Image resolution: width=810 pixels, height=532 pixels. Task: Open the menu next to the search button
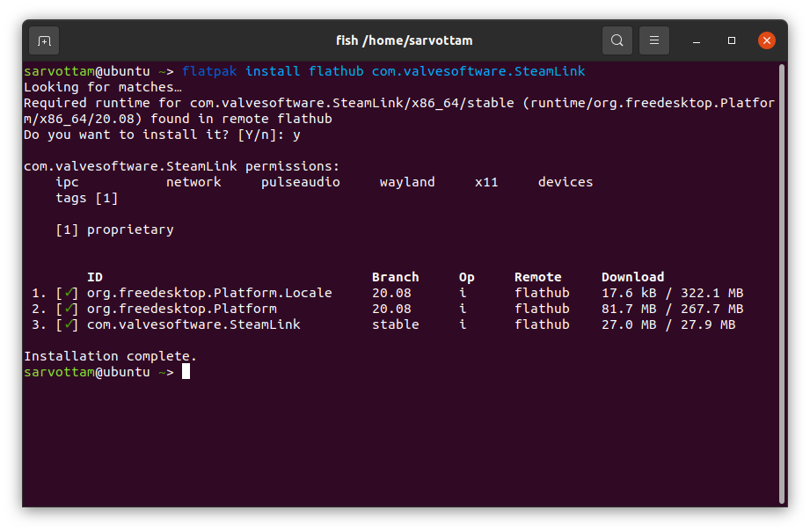click(653, 40)
